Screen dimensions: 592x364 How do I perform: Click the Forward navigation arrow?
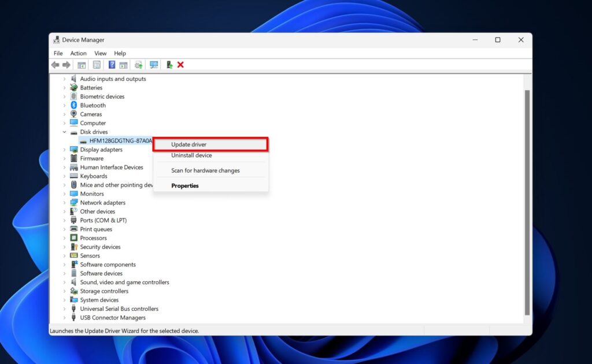(65, 65)
